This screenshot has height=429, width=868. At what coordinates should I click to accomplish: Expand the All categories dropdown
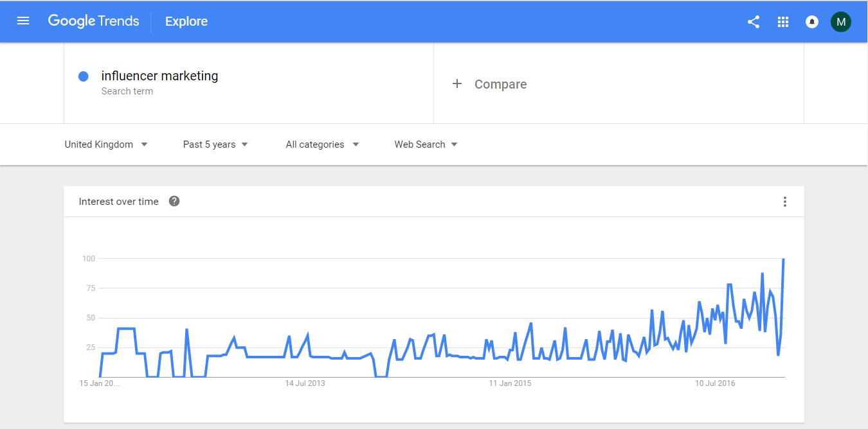pos(323,144)
